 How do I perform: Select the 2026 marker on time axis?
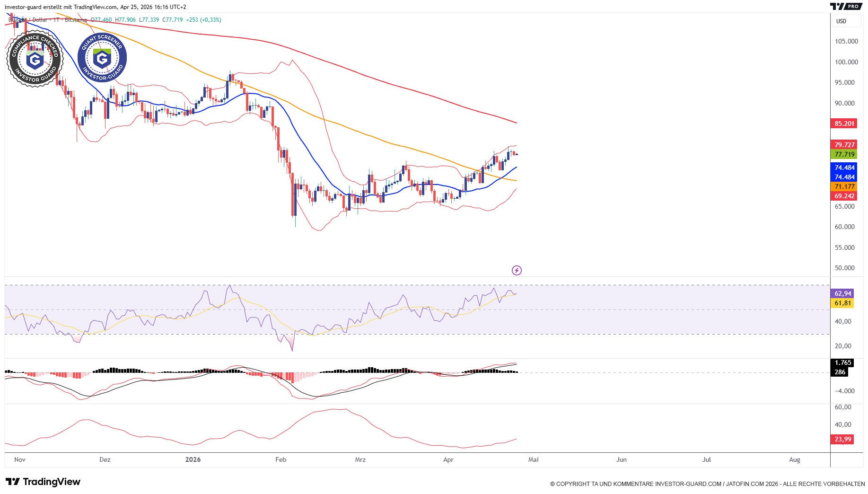tap(193, 459)
